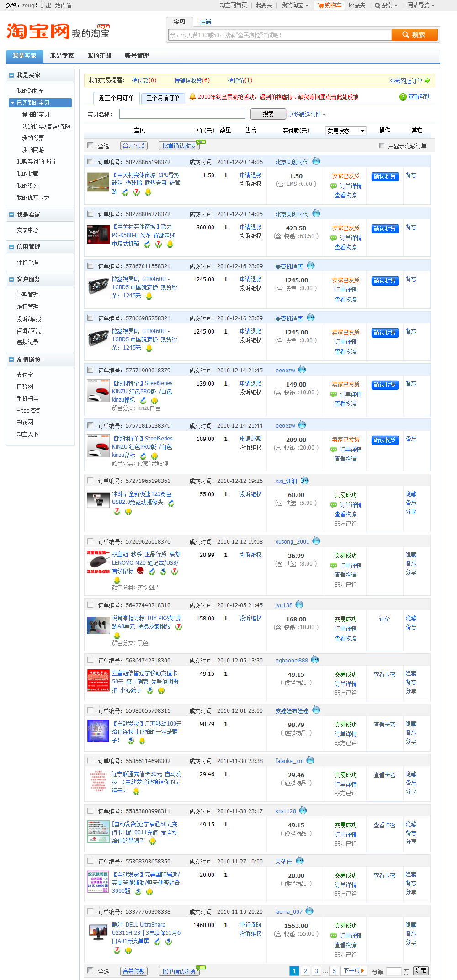
Task: Go to 下一页 in pagination
Action: [354, 970]
